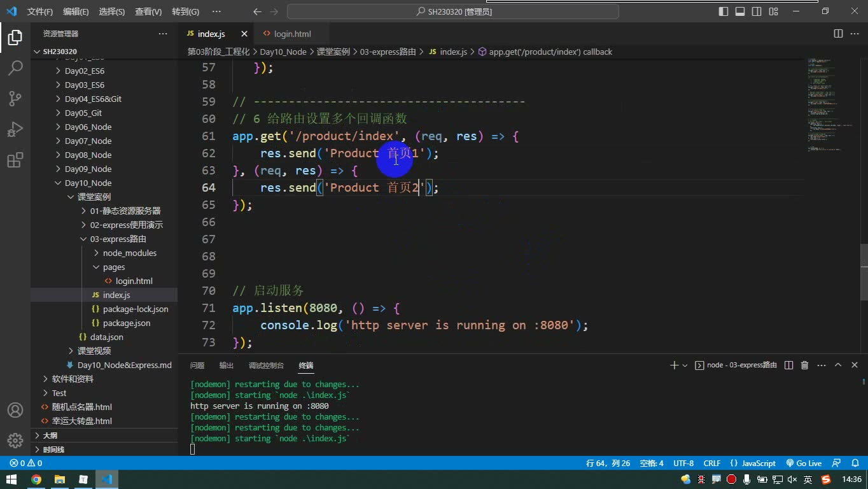Toggle the primary sidebar layout button
Viewport: 868px width, 489px height.
pyautogui.click(x=724, y=11)
